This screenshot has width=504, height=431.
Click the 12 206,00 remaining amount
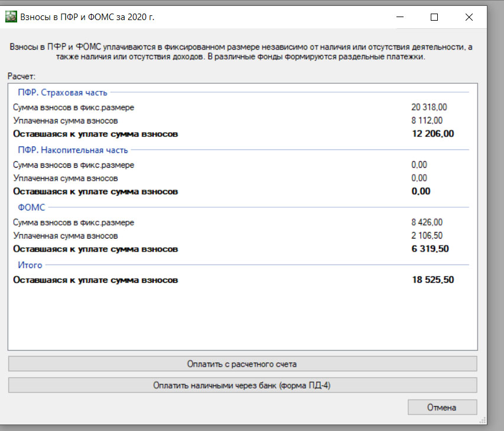433,133
